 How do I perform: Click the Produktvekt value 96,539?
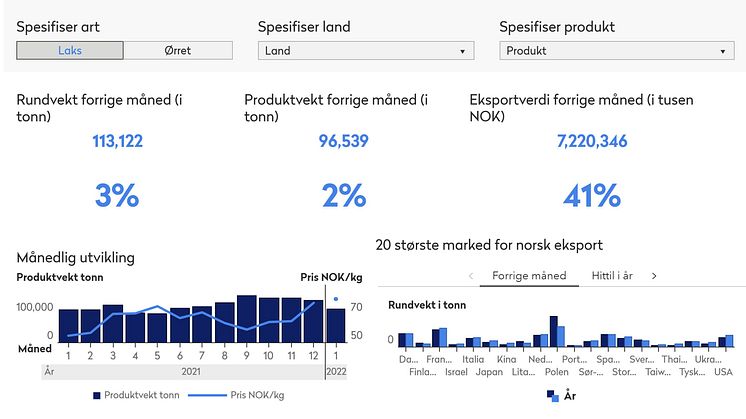[x=344, y=141]
